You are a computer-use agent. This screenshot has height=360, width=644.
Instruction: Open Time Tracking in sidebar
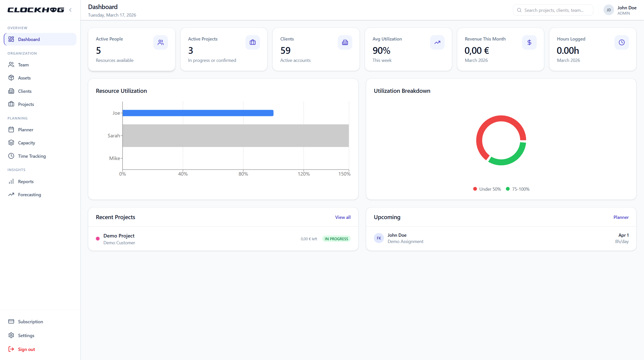32,156
